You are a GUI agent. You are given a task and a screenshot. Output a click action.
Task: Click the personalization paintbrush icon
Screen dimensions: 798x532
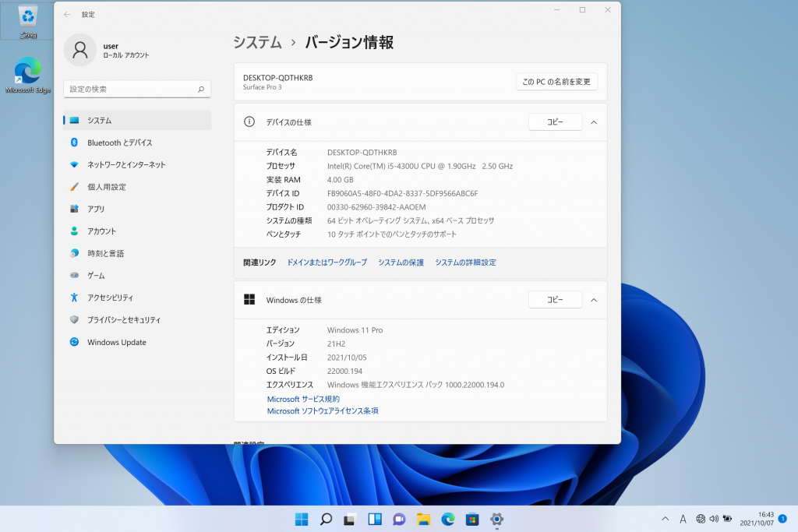tap(74, 187)
